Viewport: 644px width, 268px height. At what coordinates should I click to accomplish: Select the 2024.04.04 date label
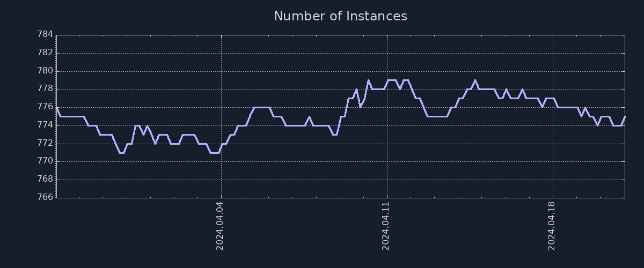pyautogui.click(x=220, y=226)
